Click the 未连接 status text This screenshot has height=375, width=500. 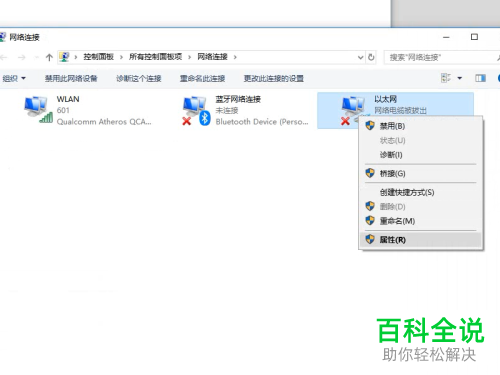[227, 110]
